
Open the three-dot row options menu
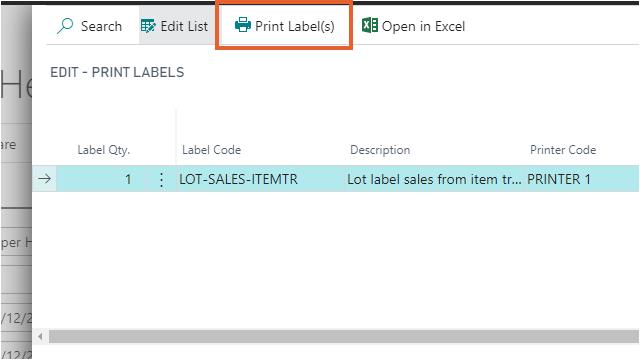[x=162, y=179]
